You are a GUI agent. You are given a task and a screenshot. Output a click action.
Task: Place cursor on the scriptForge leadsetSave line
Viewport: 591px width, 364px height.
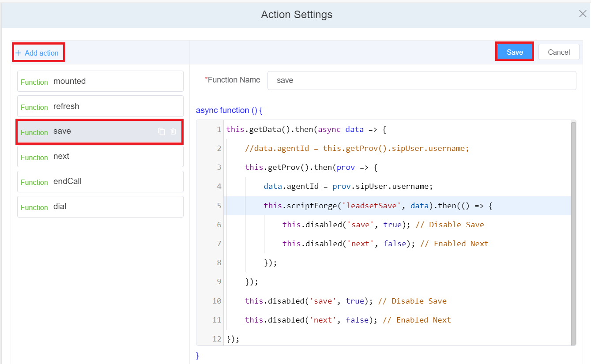377,206
